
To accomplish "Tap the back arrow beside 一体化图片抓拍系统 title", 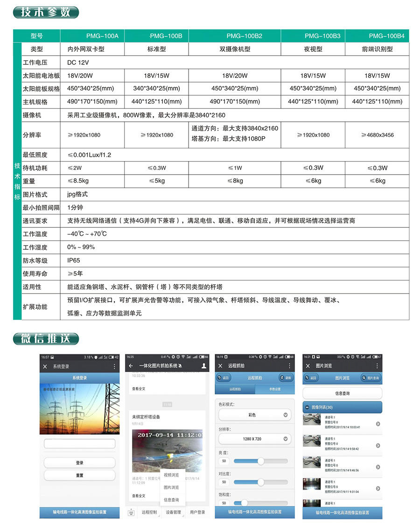I will (x=131, y=366).
